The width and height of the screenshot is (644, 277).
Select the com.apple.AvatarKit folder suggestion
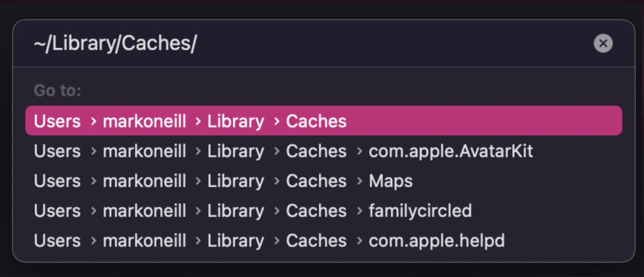(x=451, y=152)
